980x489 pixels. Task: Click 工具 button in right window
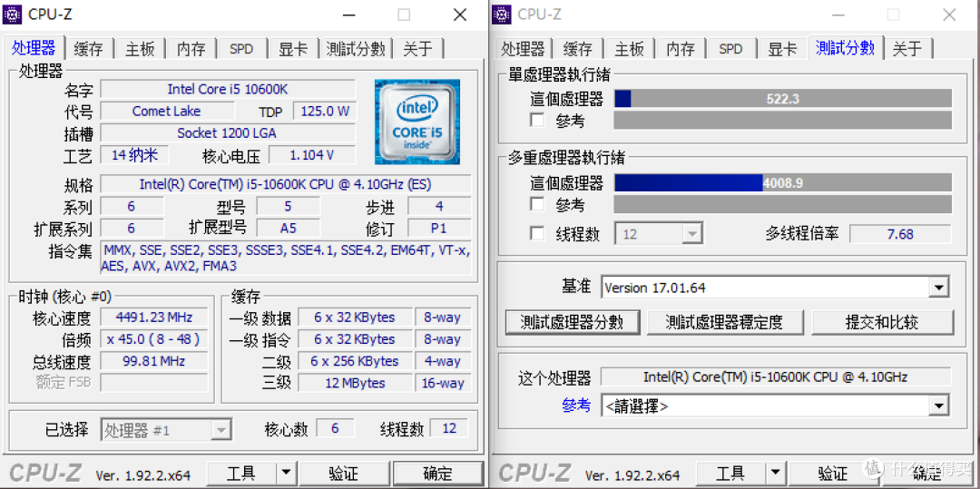(x=730, y=473)
